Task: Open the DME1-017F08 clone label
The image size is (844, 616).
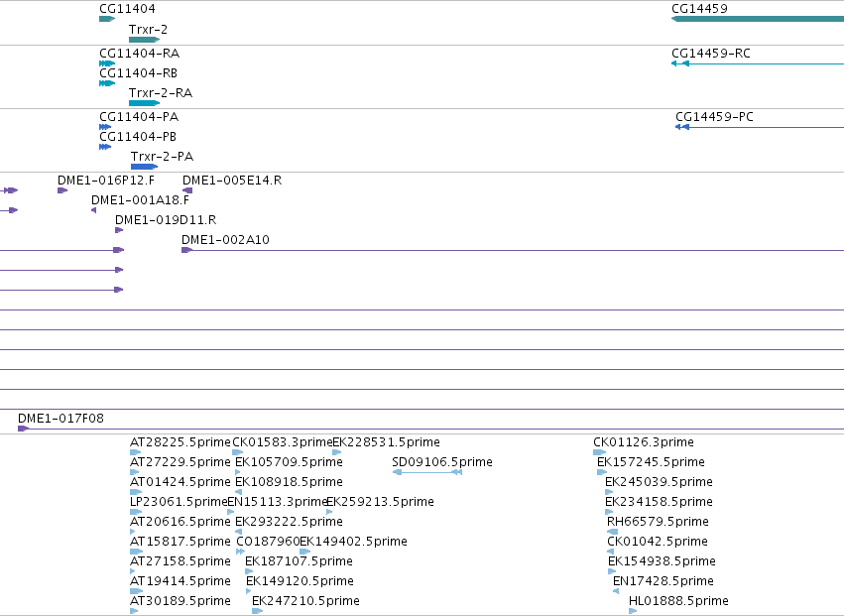Action: click(60, 419)
